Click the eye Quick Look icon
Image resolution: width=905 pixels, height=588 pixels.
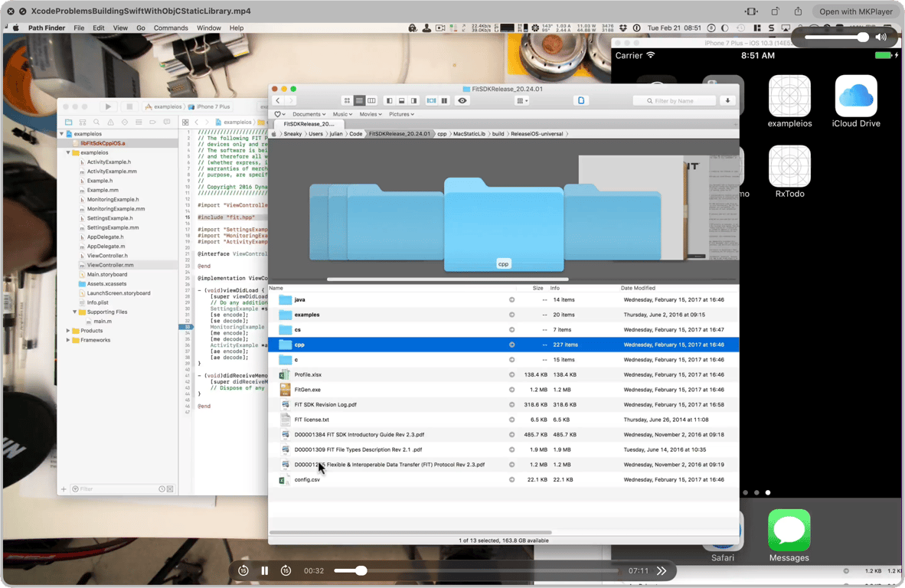pos(462,100)
